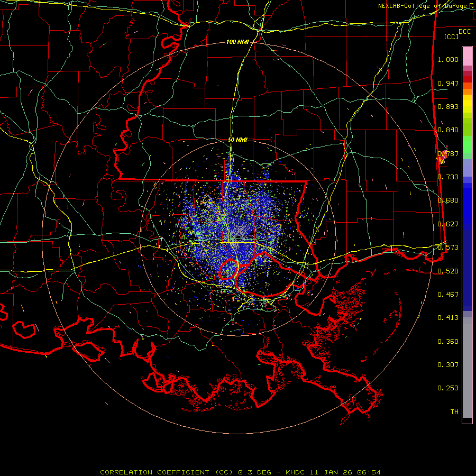This screenshot has width=476, height=476.
Task: Click the 50 NMI range ring label
Action: 237,140
